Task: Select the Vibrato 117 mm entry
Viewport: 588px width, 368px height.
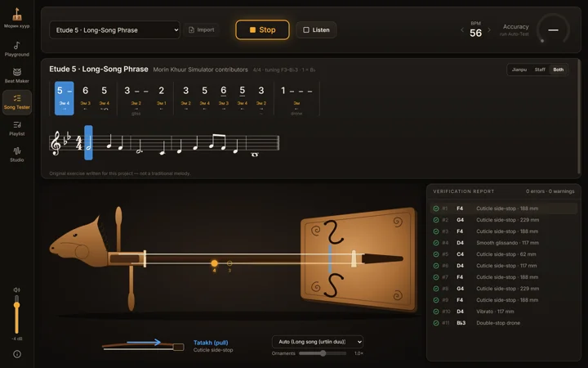Action: pyautogui.click(x=504, y=312)
